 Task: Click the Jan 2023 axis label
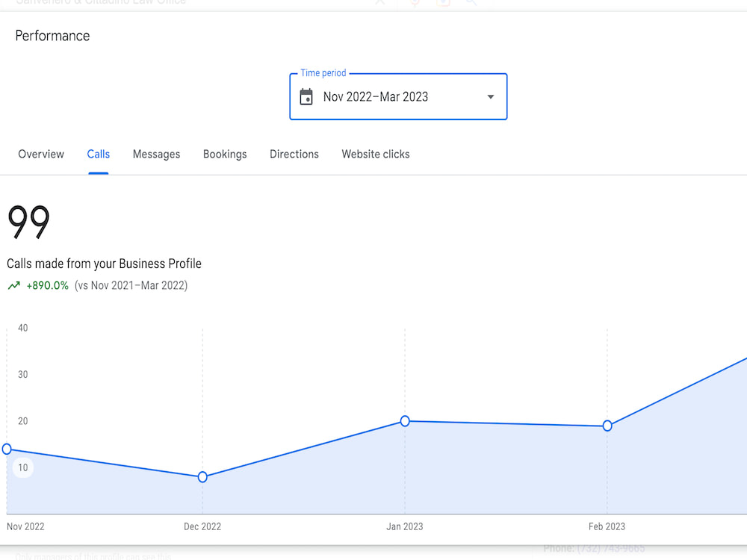pyautogui.click(x=404, y=526)
